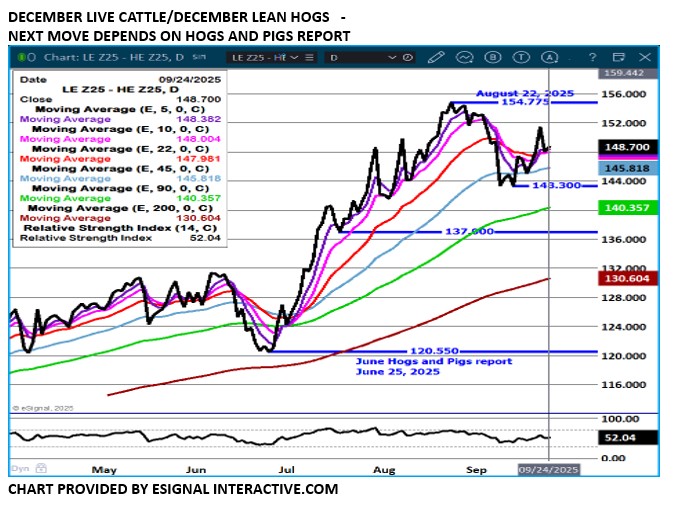Click the SIN label in the title bar
This screenshot has height=511, width=686.
coord(199,57)
